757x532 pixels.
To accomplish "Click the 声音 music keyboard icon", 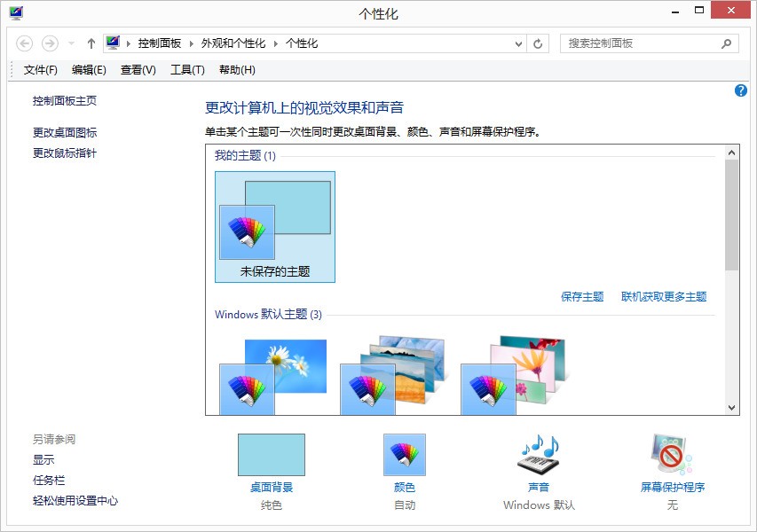I will (539, 454).
